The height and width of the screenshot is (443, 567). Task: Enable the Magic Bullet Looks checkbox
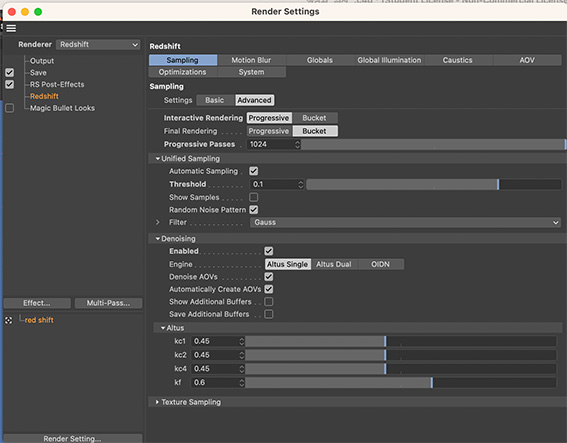pos(10,108)
